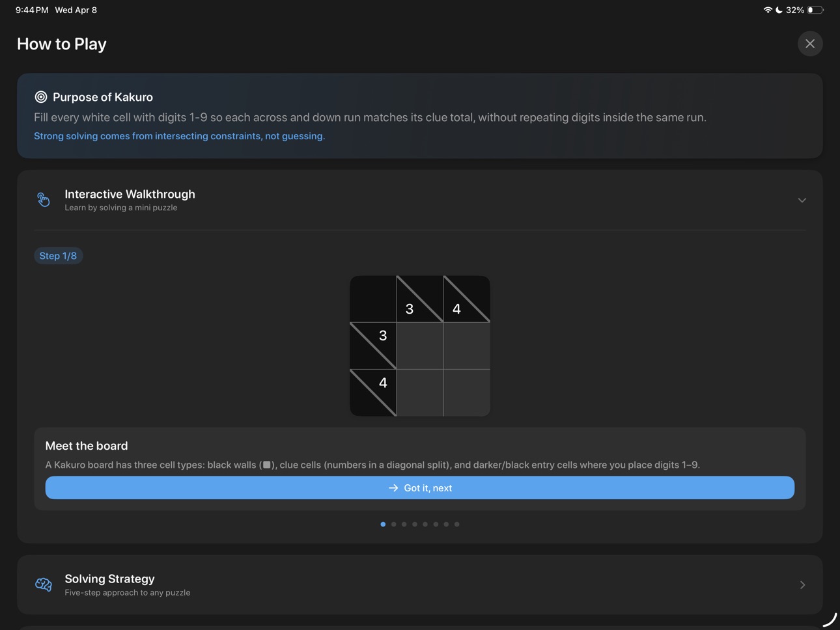
Task: Click the Meet the board heading
Action: [87, 446]
